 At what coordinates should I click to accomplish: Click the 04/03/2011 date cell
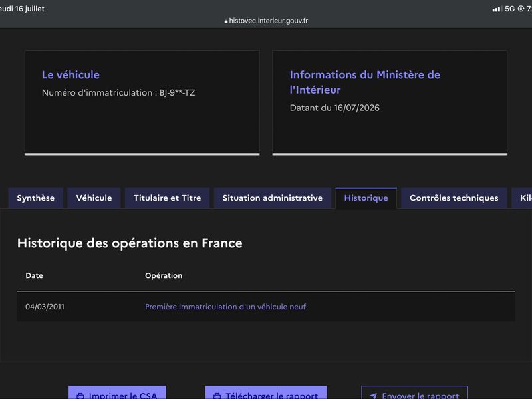pos(45,307)
